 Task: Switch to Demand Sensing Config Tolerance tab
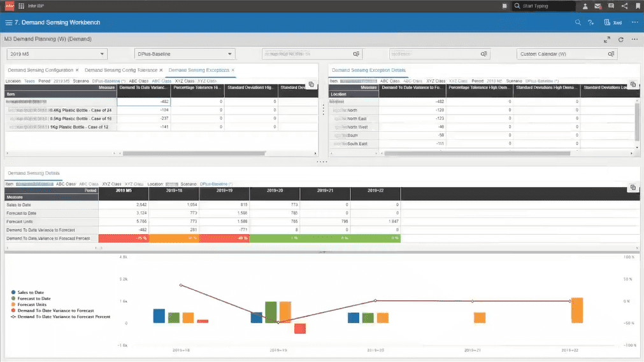pyautogui.click(x=121, y=70)
